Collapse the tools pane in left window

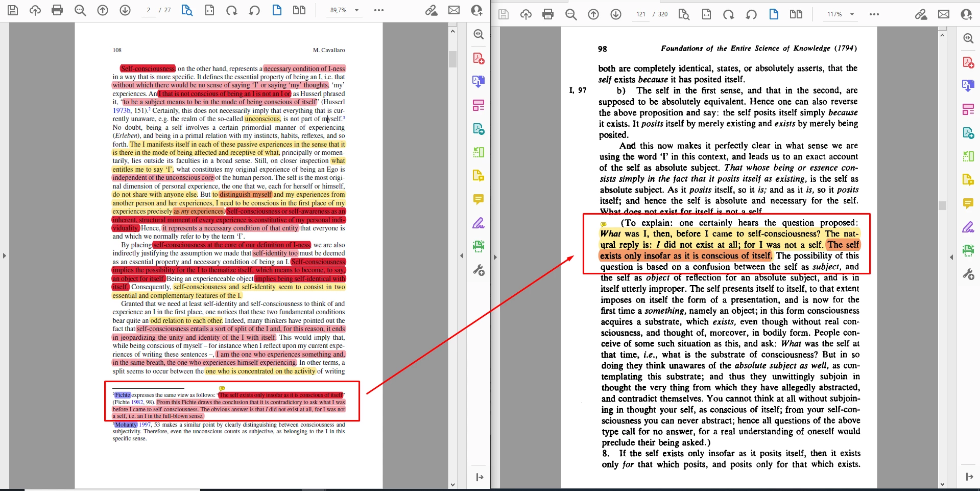point(479,477)
